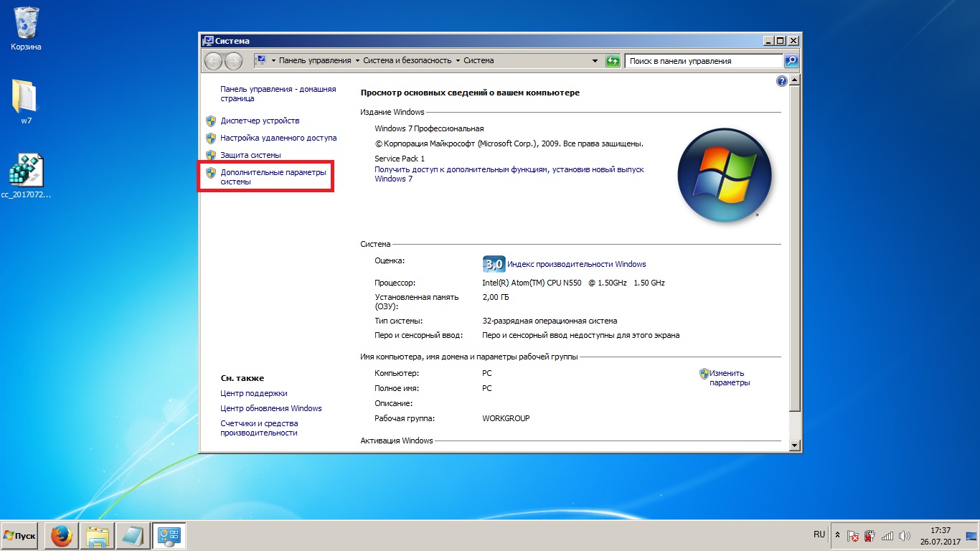Click the 32-разрядная операционная система text
This screenshot has width=980, height=551.
click(550, 321)
